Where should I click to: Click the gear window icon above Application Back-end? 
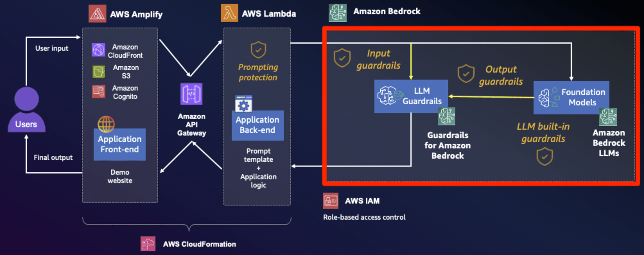click(x=243, y=104)
